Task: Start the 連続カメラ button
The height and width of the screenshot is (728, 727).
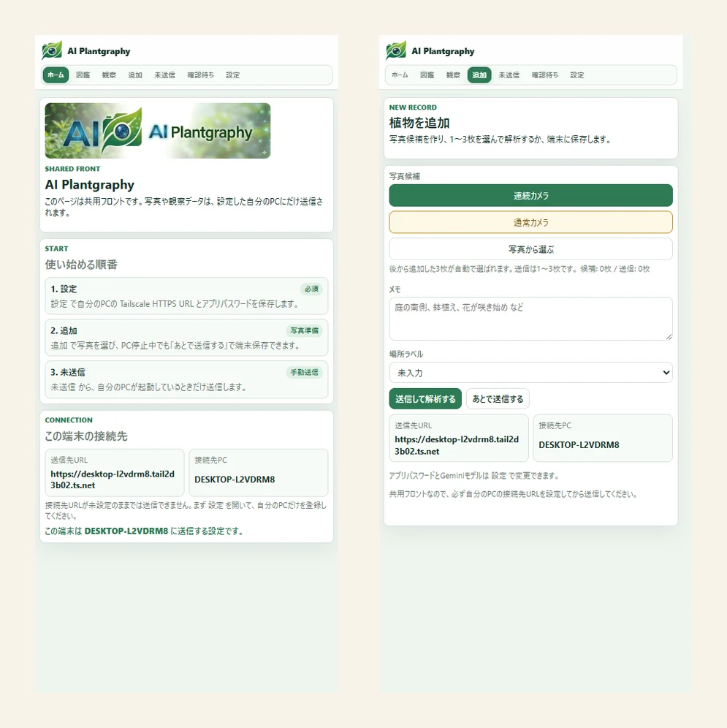Action: pos(530,195)
